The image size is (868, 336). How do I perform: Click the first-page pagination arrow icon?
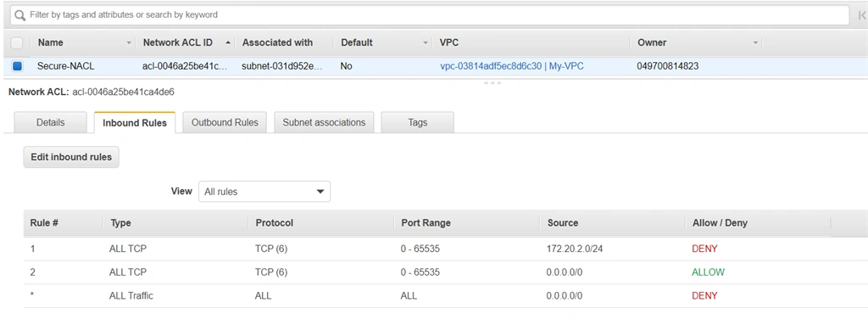click(x=862, y=15)
